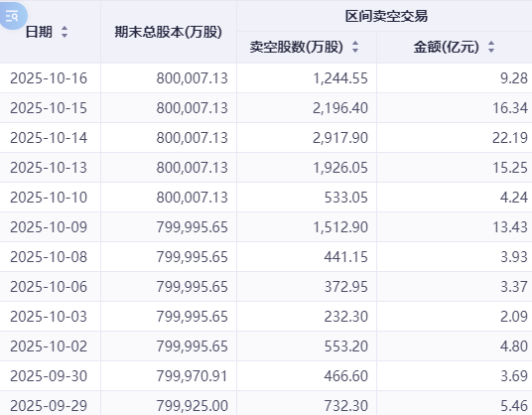
Task: Click amount value 2.09
Action: [x=514, y=317]
